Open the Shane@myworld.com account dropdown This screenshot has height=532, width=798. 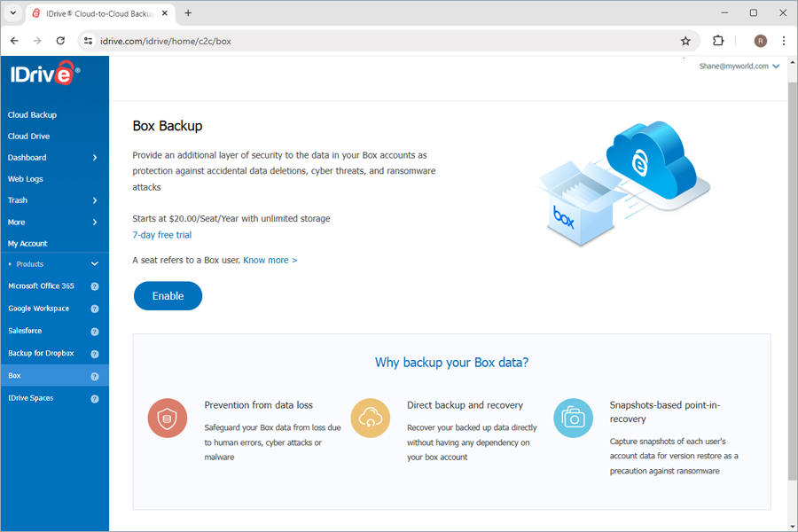[739, 66]
